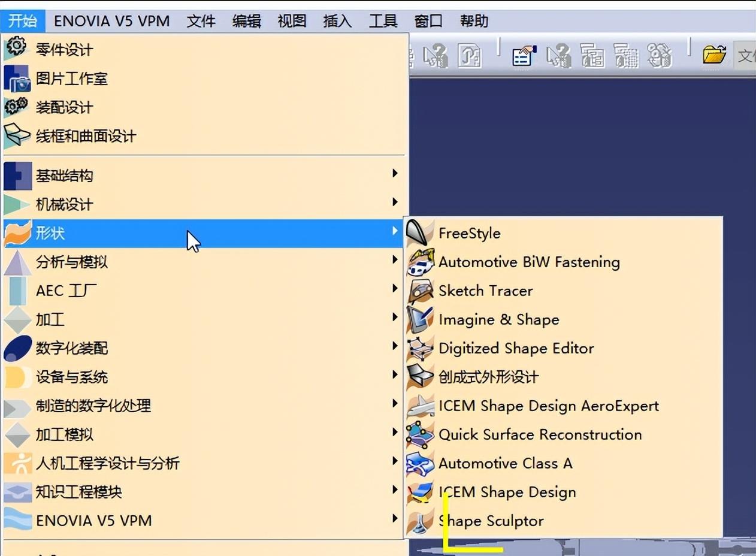Open the 视图 menu
This screenshot has width=756, height=556.
[292, 21]
